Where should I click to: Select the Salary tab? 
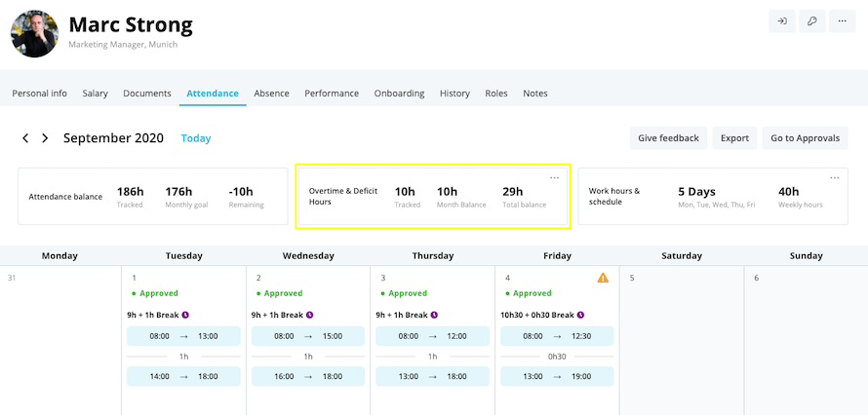point(95,94)
